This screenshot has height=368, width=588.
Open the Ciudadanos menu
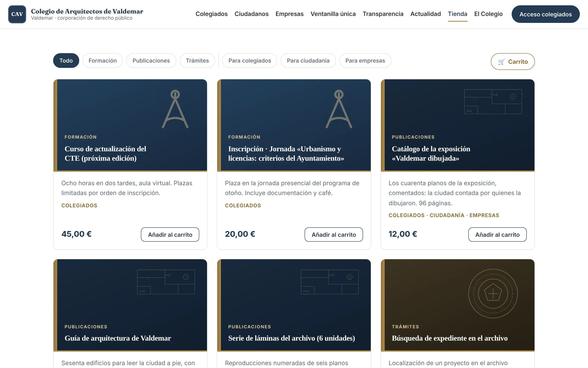(252, 14)
